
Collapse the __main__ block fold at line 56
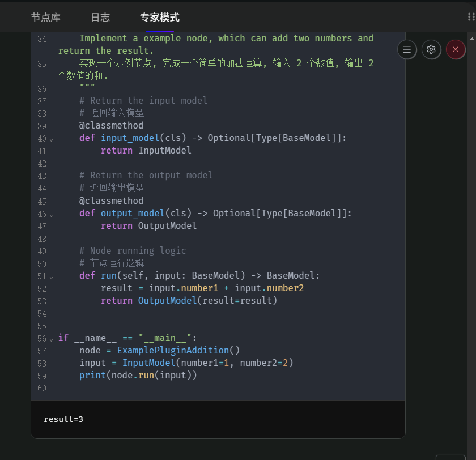tap(52, 339)
